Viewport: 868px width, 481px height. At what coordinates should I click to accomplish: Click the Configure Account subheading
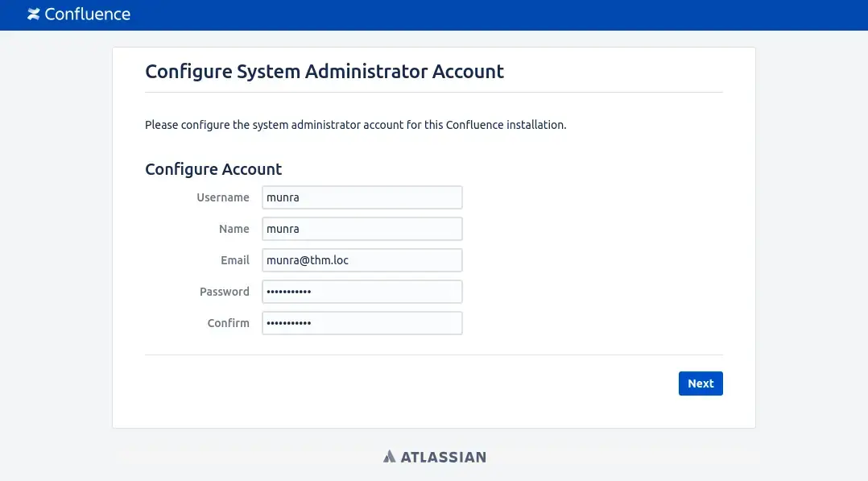click(213, 169)
